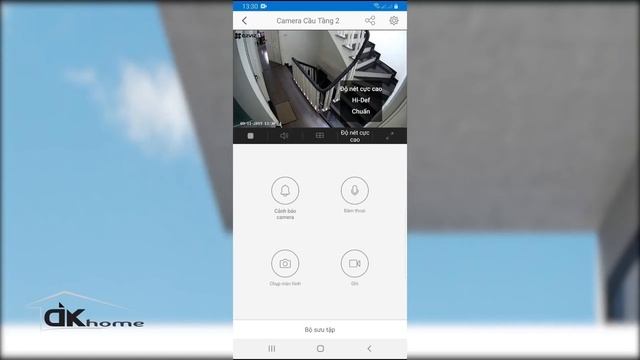Open 'Cảnh báo camera' alarm bell
640x360 pixels.
285,191
